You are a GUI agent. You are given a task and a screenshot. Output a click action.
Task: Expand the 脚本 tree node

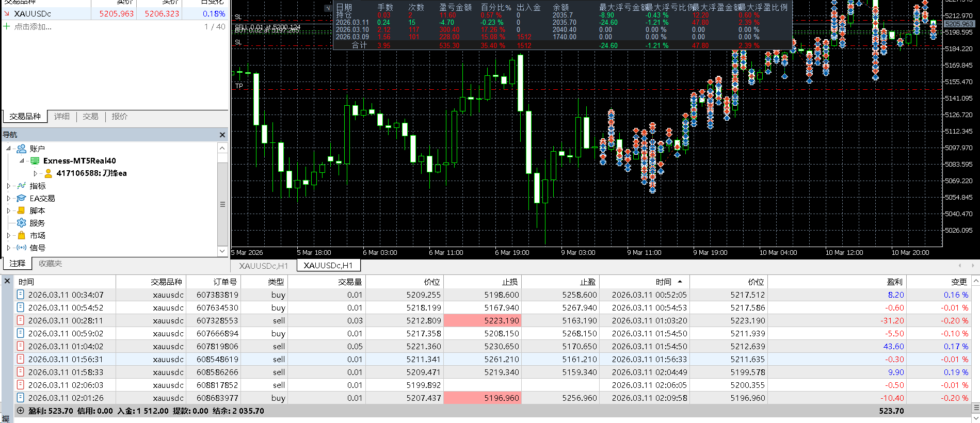click(x=9, y=210)
